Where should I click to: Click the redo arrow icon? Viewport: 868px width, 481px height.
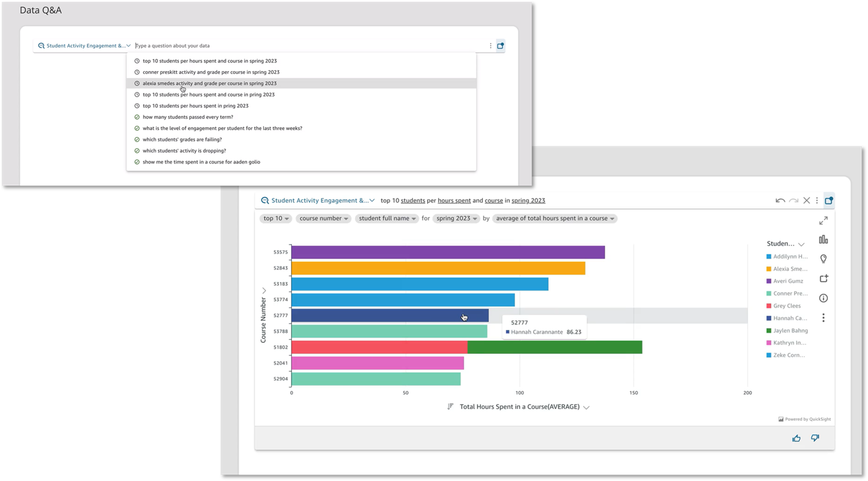point(793,201)
